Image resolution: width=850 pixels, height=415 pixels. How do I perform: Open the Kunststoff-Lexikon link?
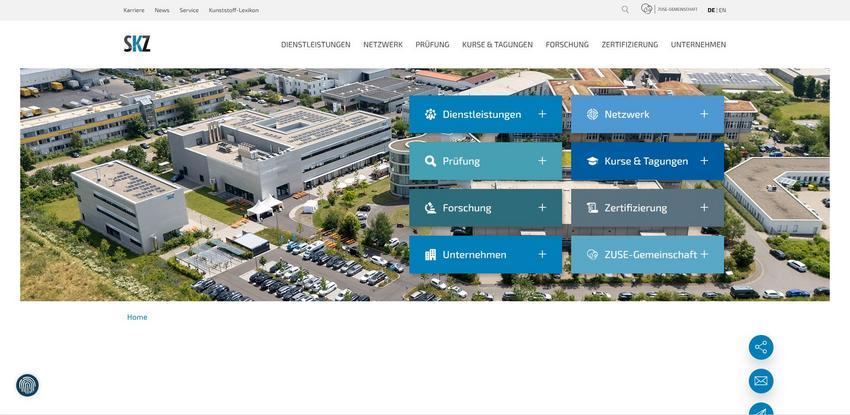point(234,10)
